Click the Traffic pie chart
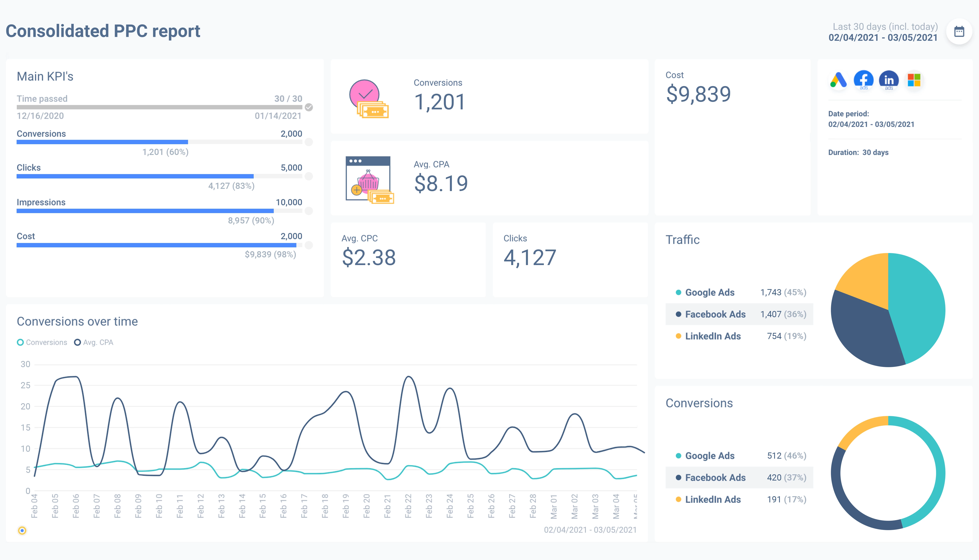The height and width of the screenshot is (560, 979). [888, 310]
